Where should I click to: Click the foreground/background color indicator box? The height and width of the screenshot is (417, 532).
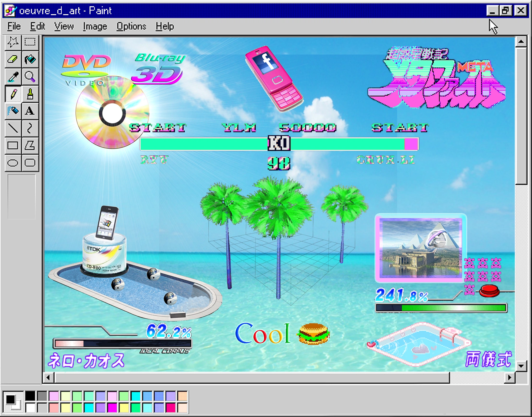click(x=13, y=402)
